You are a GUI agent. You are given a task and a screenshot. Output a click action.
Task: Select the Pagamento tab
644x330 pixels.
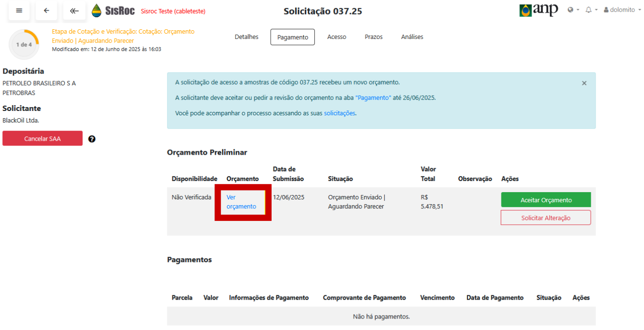tap(293, 37)
